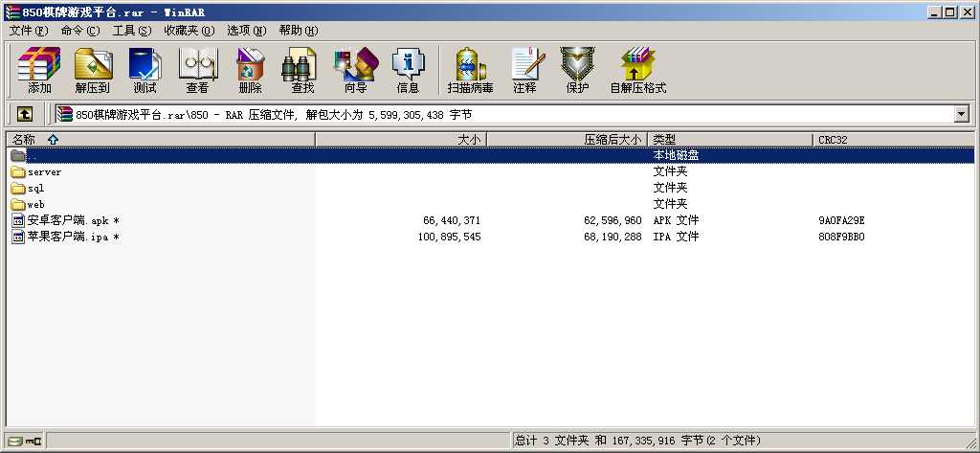
Task: Click the archive icon in address bar
Action: coord(64,114)
